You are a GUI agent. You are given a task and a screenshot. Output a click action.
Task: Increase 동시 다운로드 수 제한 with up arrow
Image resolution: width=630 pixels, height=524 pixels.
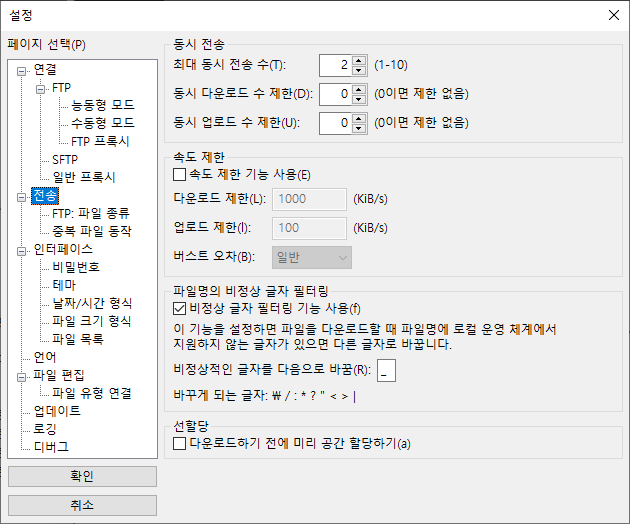(359, 90)
